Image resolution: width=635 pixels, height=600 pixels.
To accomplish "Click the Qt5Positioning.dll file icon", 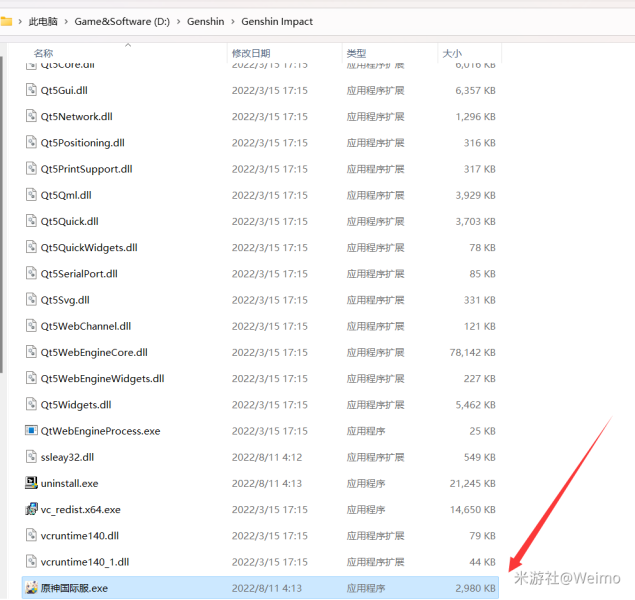I will click(31, 143).
